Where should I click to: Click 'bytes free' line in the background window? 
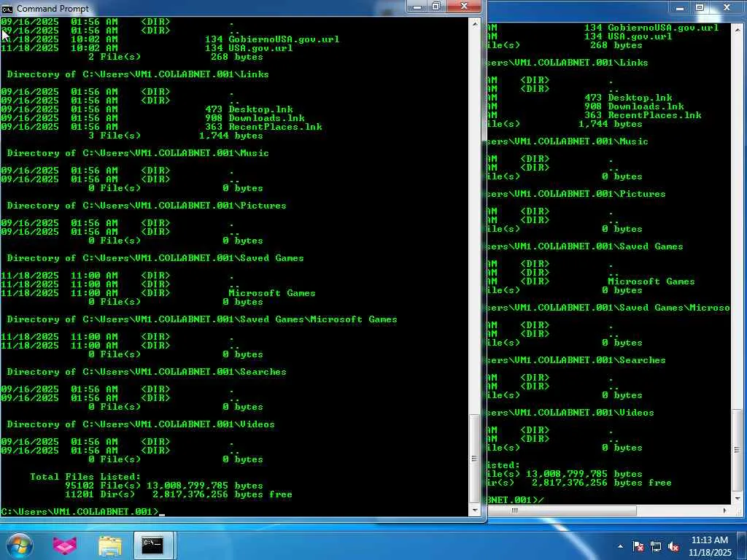(x=580, y=483)
